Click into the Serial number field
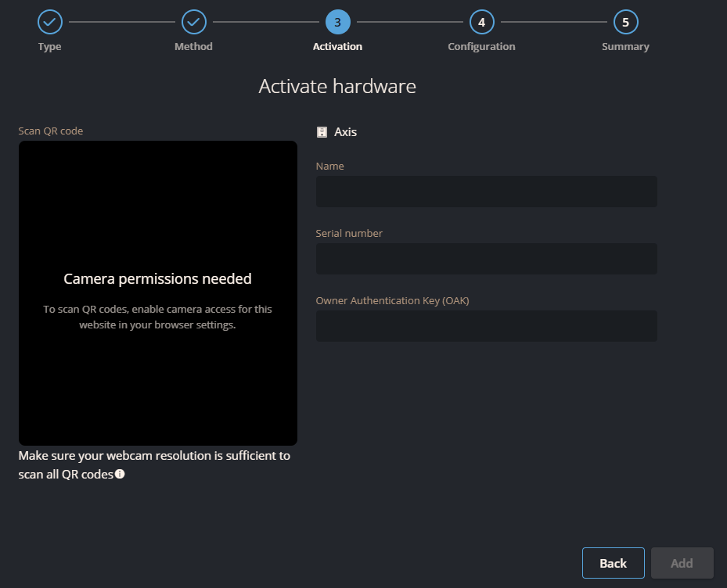Screen dimensions: 727x588 [x=486, y=259]
